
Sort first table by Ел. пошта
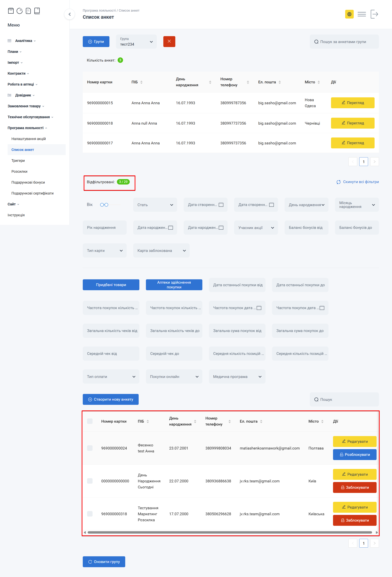279,82
